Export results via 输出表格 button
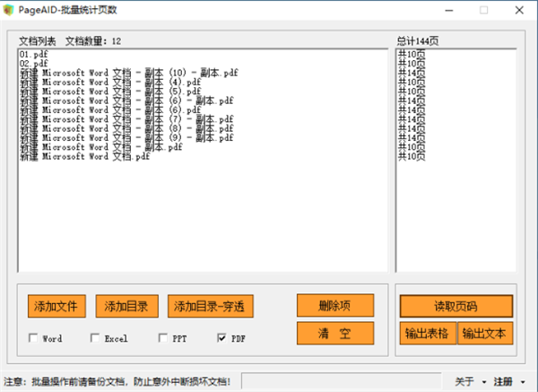Image resolution: width=538 pixels, height=392 pixels. click(428, 333)
